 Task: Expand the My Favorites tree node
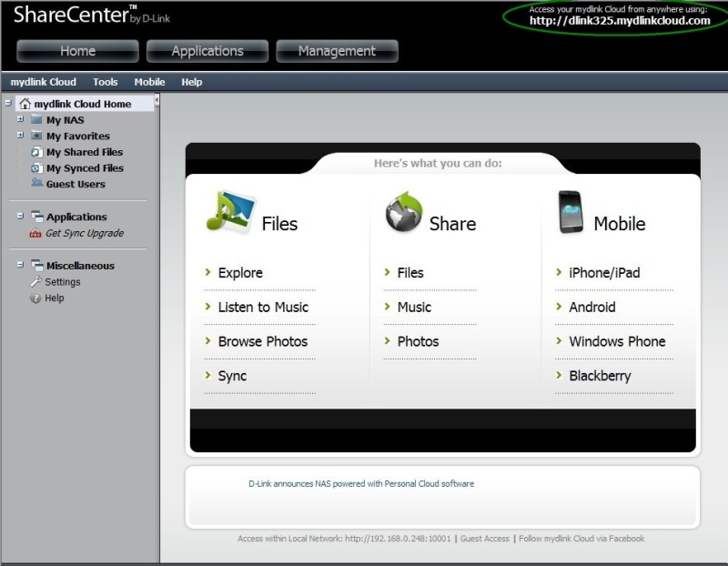(20, 135)
